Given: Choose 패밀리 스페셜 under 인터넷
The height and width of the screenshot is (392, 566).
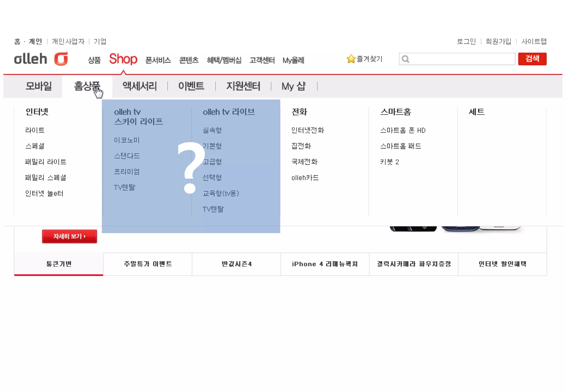Looking at the screenshot, I should [46, 177].
